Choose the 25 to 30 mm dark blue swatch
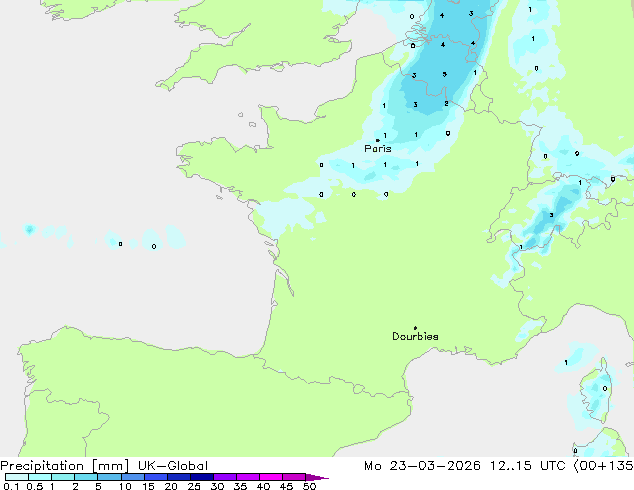This screenshot has height=490, width=634. 201,477
